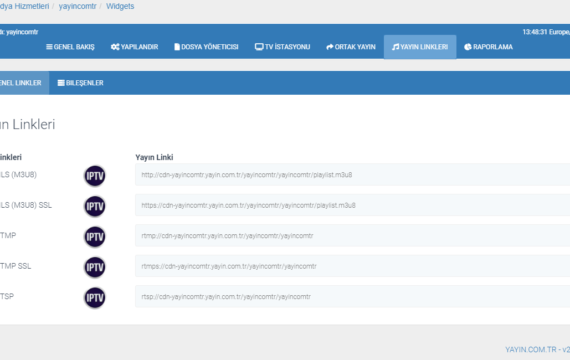Click the RTMP SSL label
Screen dimensions: 570x360
pos(16,266)
